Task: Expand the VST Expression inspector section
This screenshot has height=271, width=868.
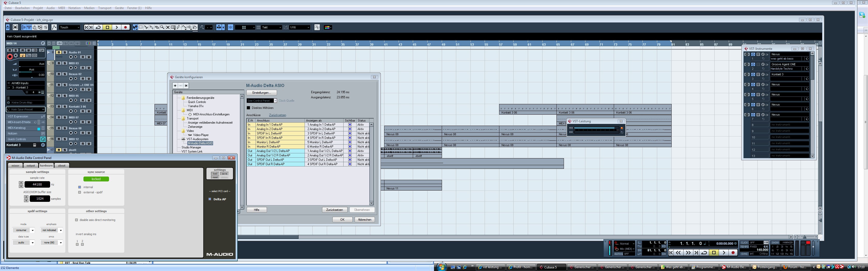Action: tap(26, 116)
